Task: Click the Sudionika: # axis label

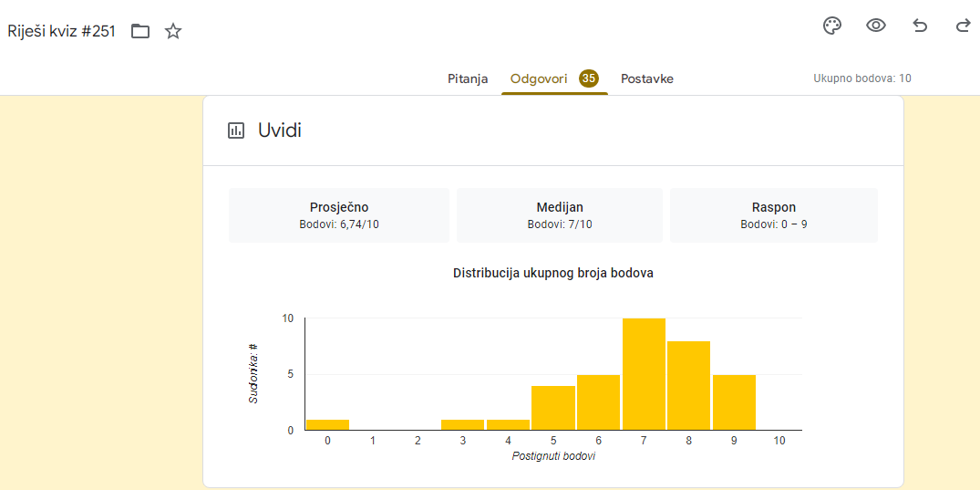Action: (x=253, y=374)
